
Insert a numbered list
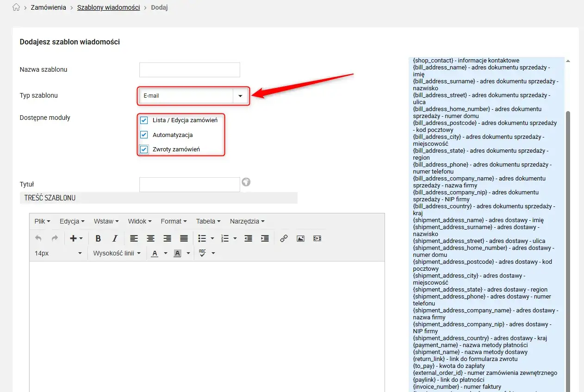pos(225,238)
